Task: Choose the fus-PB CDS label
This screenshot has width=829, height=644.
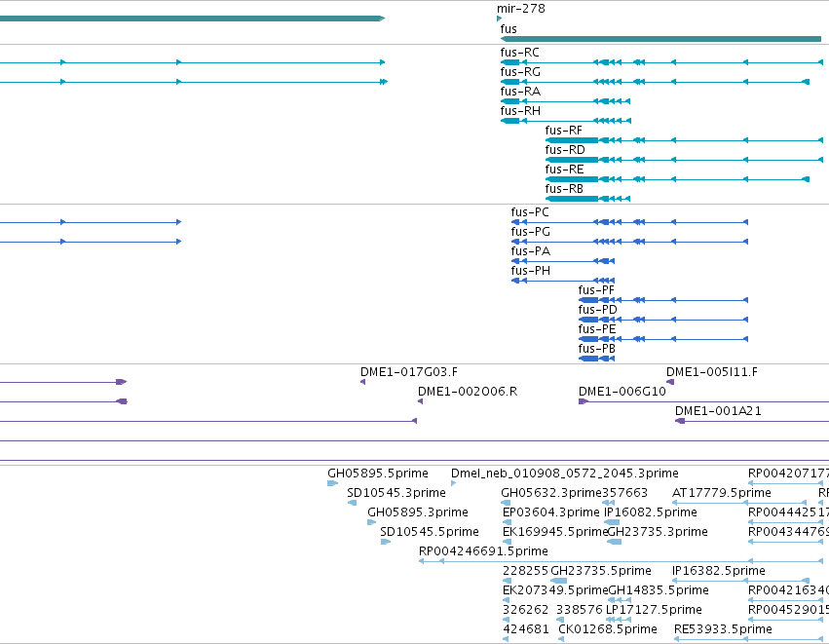Action: tap(597, 349)
